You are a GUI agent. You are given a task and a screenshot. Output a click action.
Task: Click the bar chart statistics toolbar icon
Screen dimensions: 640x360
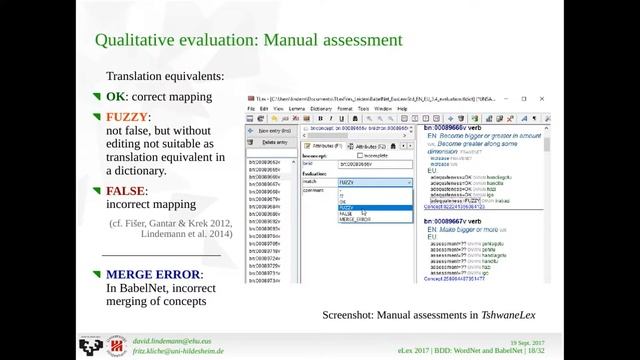click(x=489, y=119)
